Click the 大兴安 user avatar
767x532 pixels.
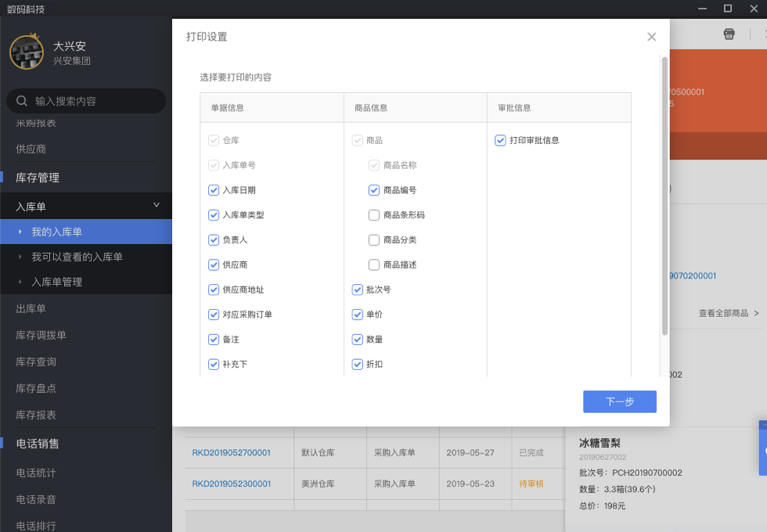[x=27, y=52]
